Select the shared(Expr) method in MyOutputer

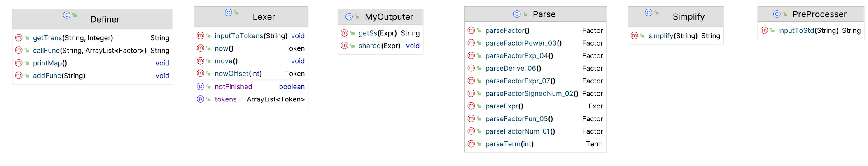pyautogui.click(x=380, y=46)
